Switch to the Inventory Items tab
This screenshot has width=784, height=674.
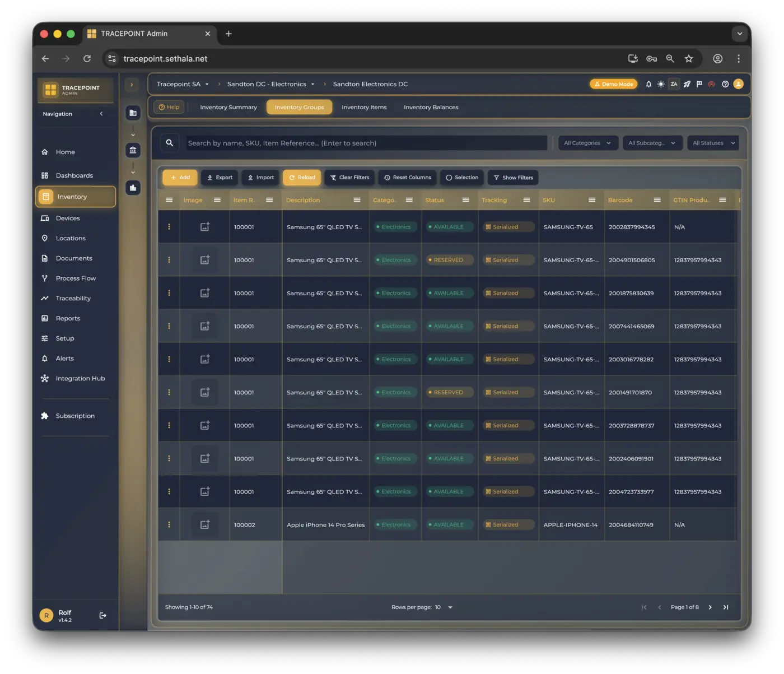tap(364, 107)
